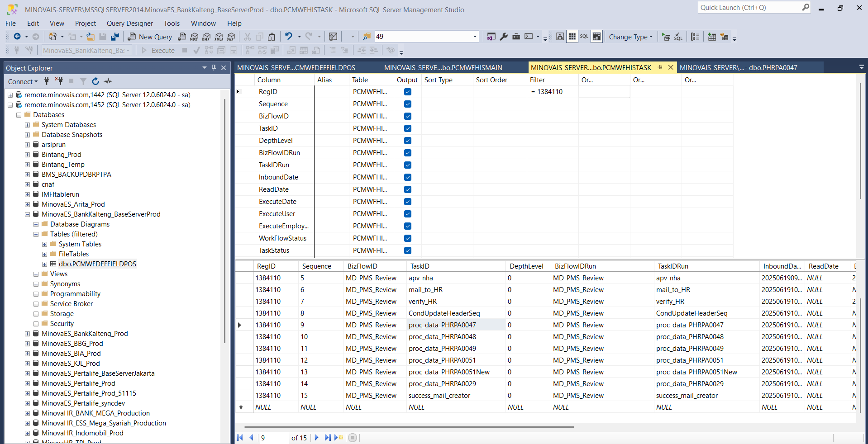Image resolution: width=868 pixels, height=444 pixels.
Task: Click the current record number field showing 9
Action: (x=274, y=438)
